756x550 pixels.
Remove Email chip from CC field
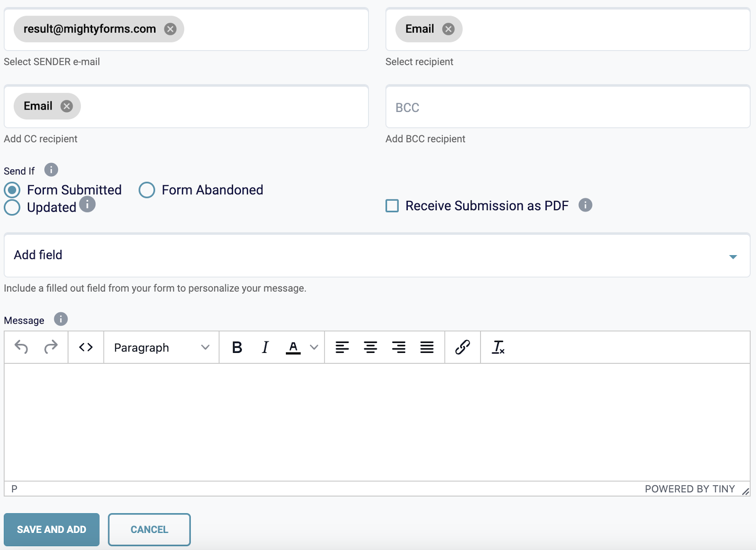tap(67, 106)
